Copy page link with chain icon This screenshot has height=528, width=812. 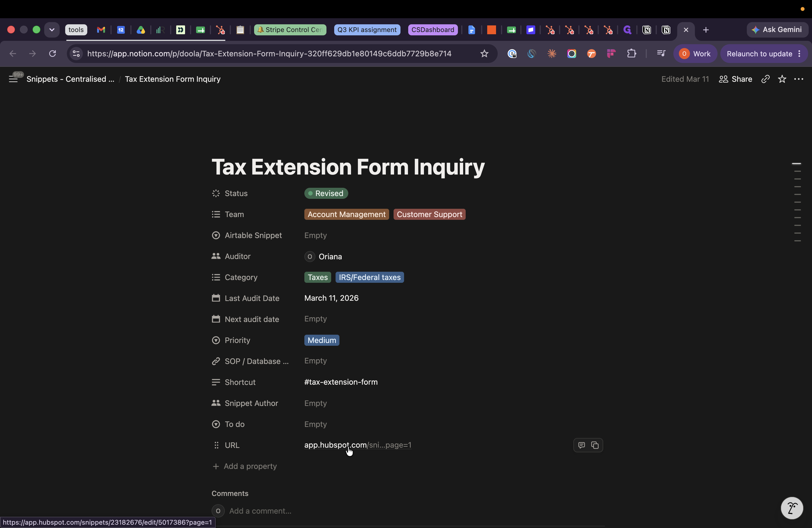click(765, 79)
